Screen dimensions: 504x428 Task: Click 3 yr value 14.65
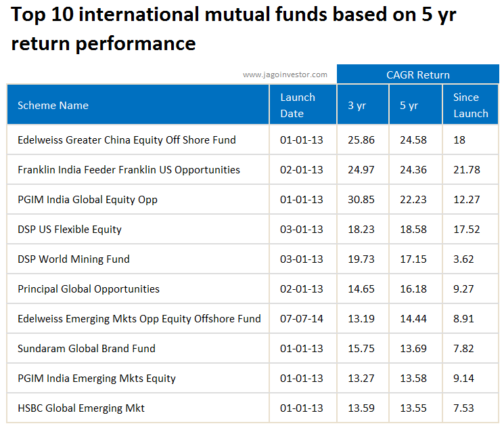[x=361, y=289]
